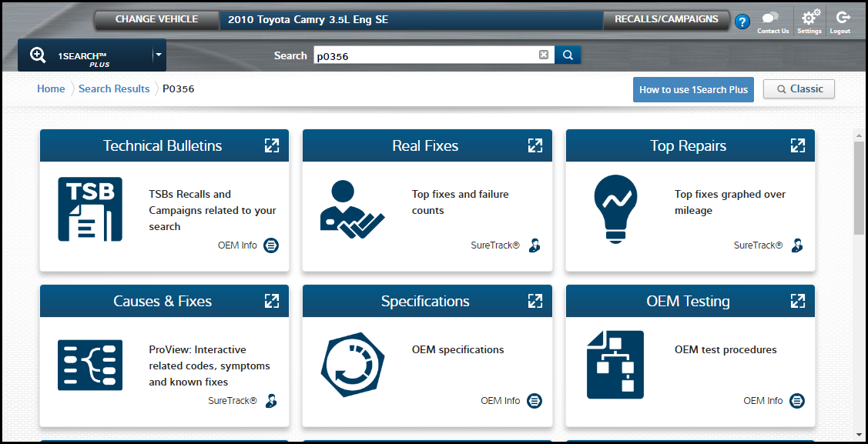This screenshot has height=444, width=868.
Task: Open the 1Search Plus dropdown arrow
Action: tap(157, 55)
